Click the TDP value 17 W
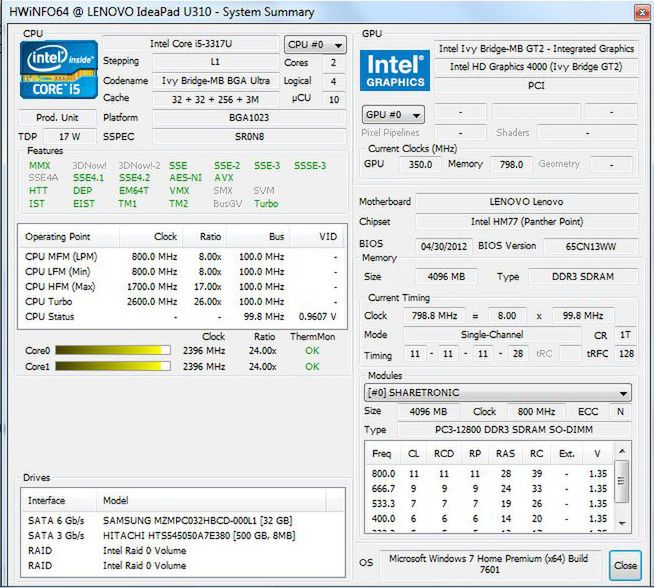 (70, 136)
